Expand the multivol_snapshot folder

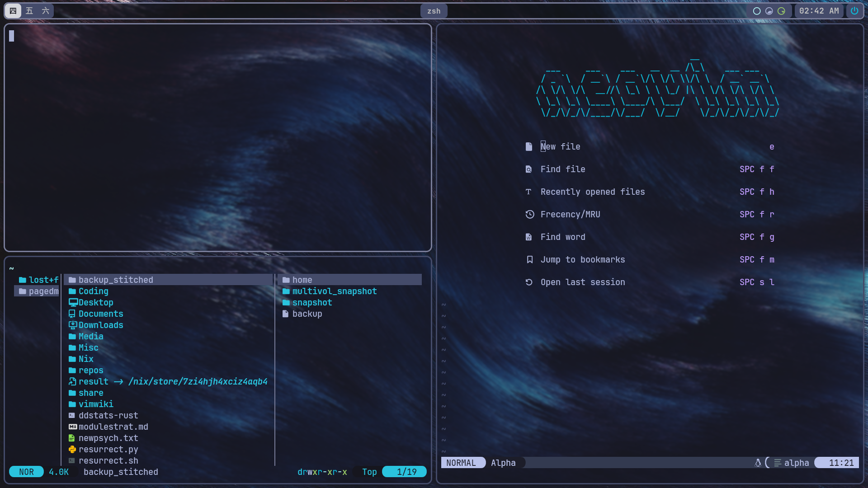(x=335, y=291)
